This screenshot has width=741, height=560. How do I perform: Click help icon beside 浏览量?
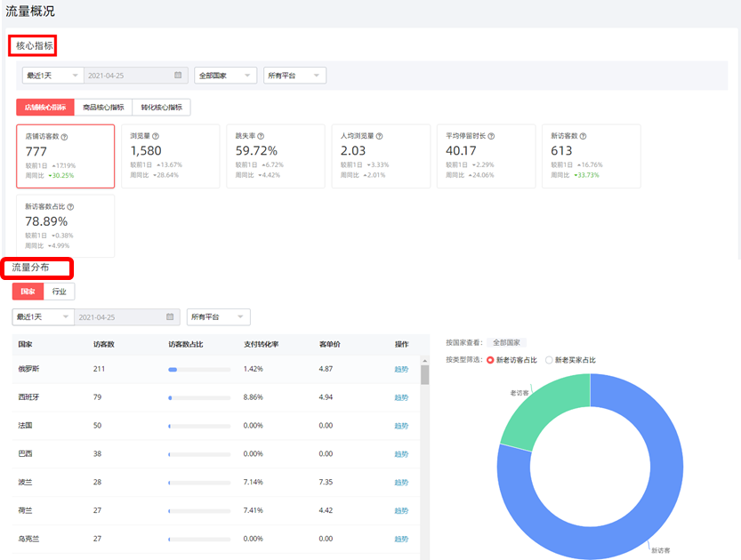[156, 136]
